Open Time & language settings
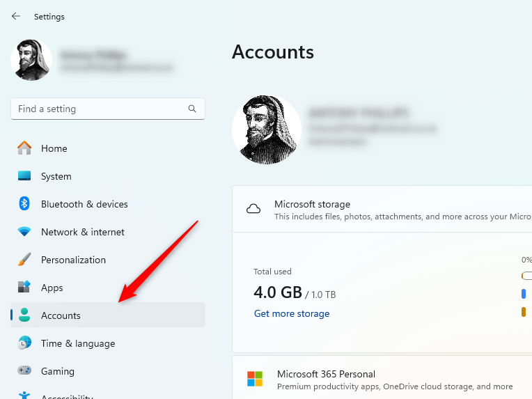Image resolution: width=532 pixels, height=399 pixels. click(x=108, y=343)
